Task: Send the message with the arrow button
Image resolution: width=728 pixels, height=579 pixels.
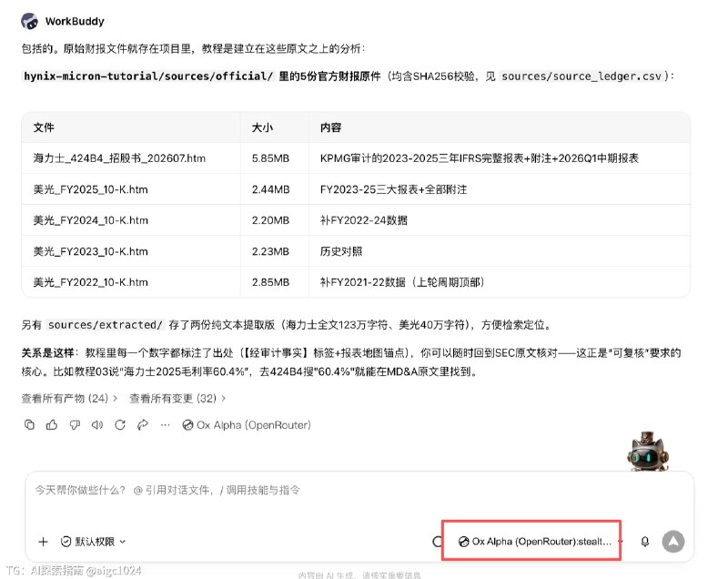Action: click(673, 542)
